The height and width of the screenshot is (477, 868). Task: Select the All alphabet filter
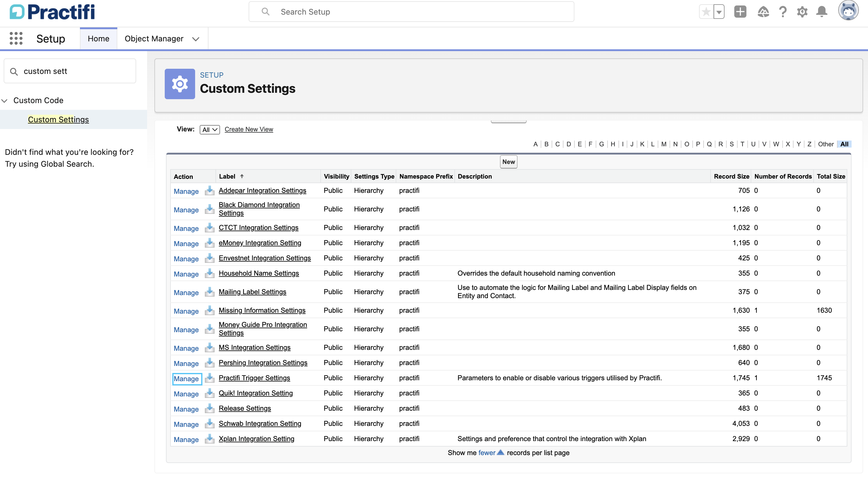(844, 144)
